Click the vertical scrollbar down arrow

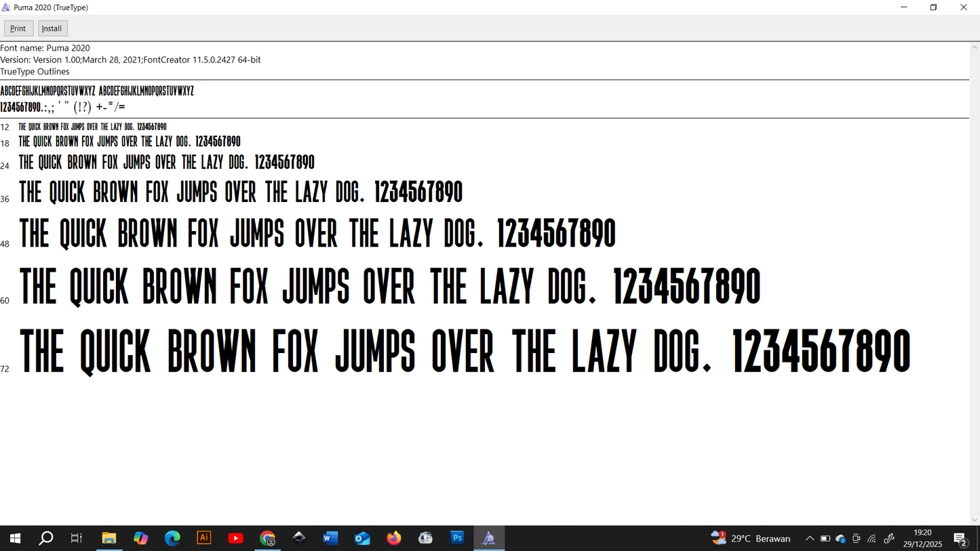[x=975, y=520]
